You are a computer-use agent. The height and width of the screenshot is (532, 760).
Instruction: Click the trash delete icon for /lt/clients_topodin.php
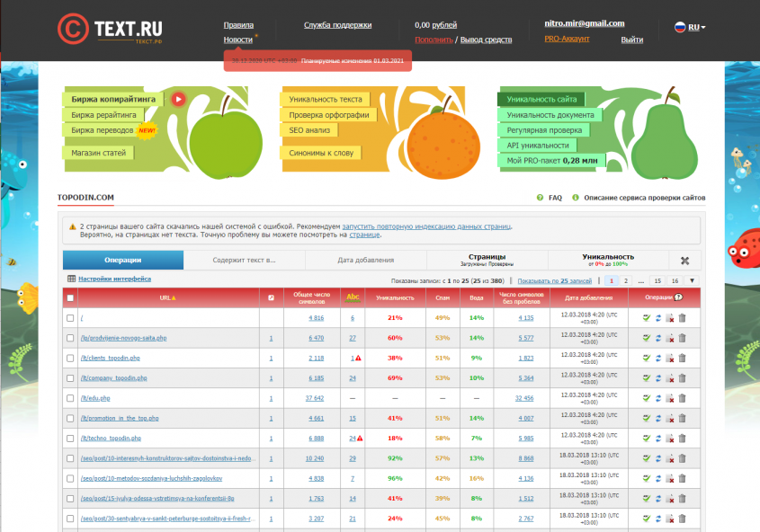coord(682,358)
